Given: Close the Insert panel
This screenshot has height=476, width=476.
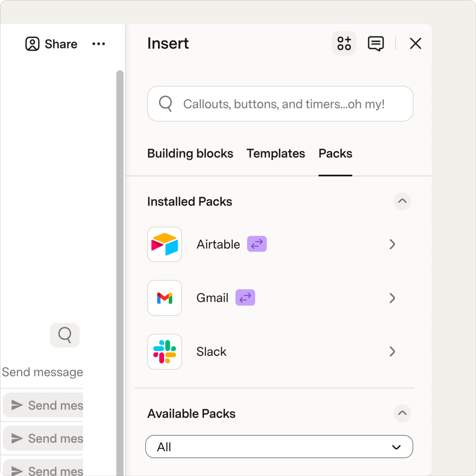Looking at the screenshot, I should click(x=415, y=43).
